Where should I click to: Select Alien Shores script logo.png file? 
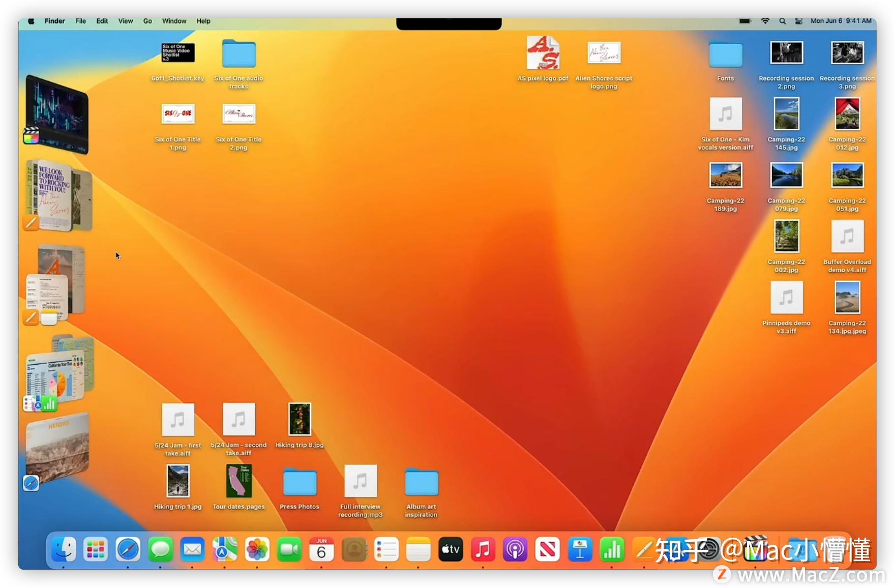(x=604, y=65)
